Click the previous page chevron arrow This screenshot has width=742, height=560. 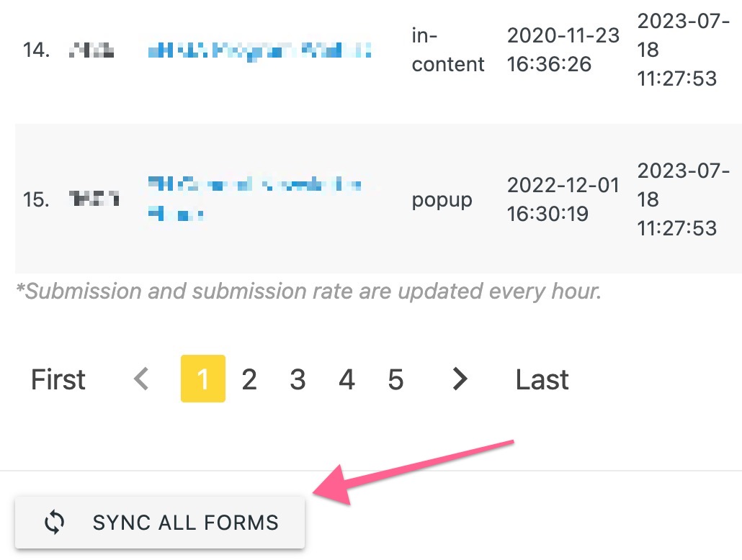[141, 379]
